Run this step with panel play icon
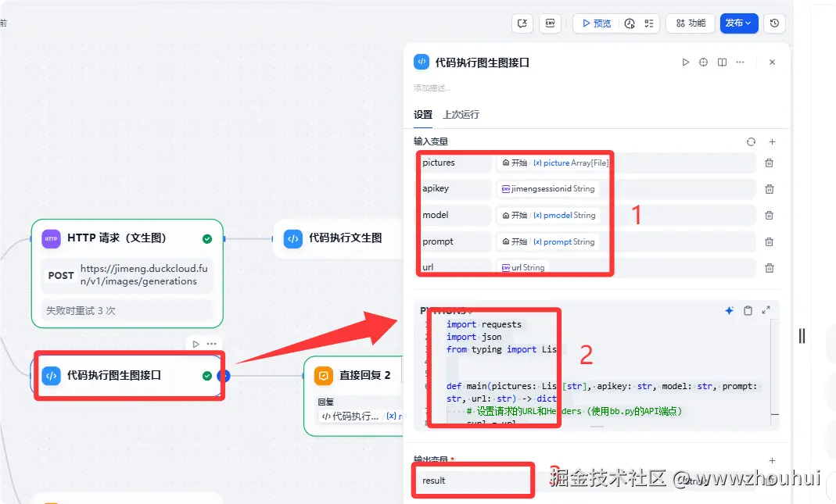This screenshot has width=836, height=504. point(686,63)
